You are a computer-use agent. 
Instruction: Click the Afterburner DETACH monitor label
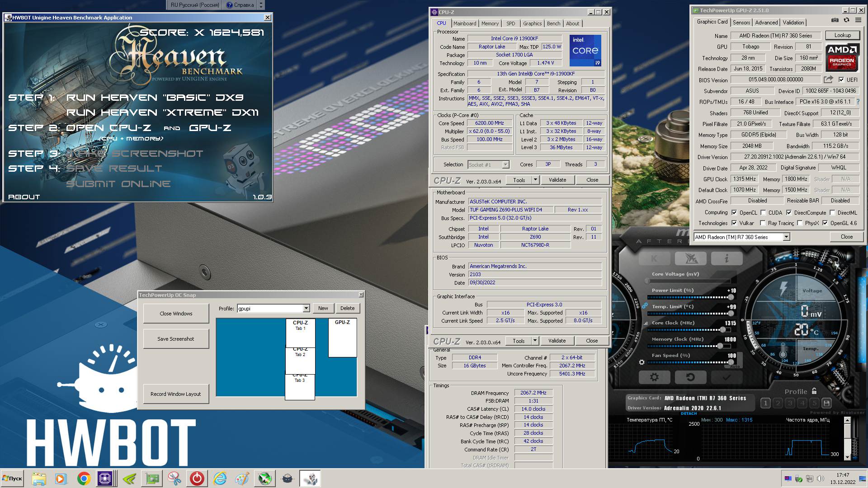pyautogui.click(x=689, y=413)
